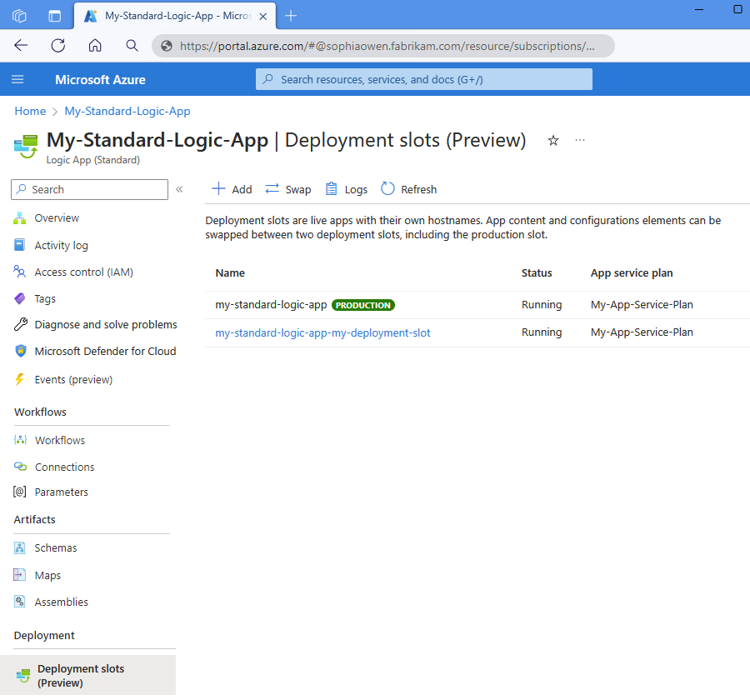Sort by the Name column header
Viewport: 750px width, 700px height.
click(x=230, y=273)
